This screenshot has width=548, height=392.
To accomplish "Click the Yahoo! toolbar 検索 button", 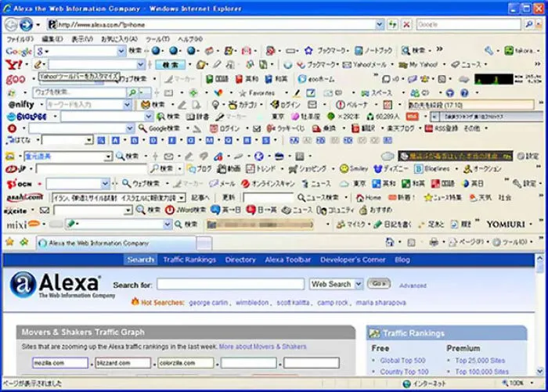I will (x=170, y=65).
